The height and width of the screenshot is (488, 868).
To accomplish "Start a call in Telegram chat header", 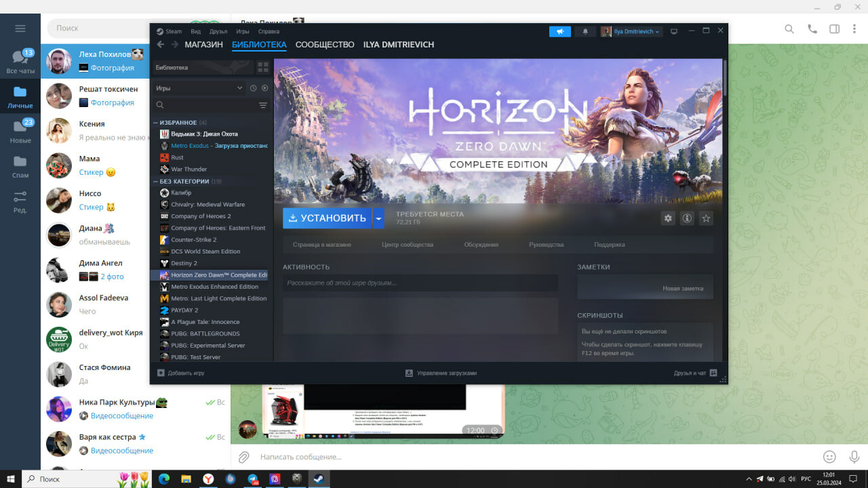I will [812, 29].
